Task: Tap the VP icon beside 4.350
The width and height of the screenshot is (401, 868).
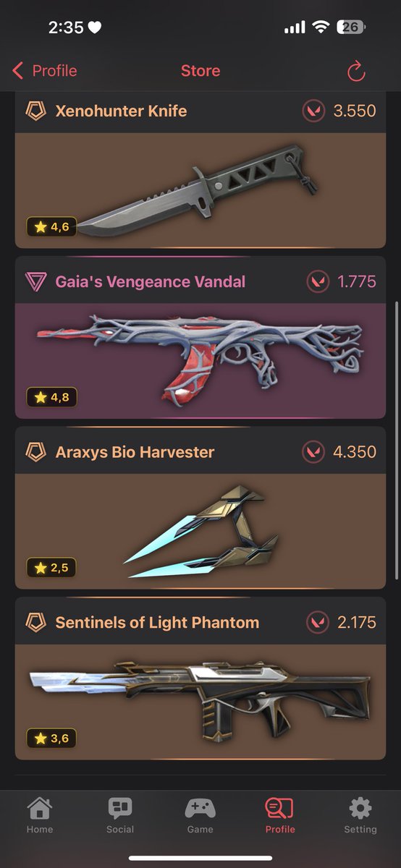Action: click(313, 452)
